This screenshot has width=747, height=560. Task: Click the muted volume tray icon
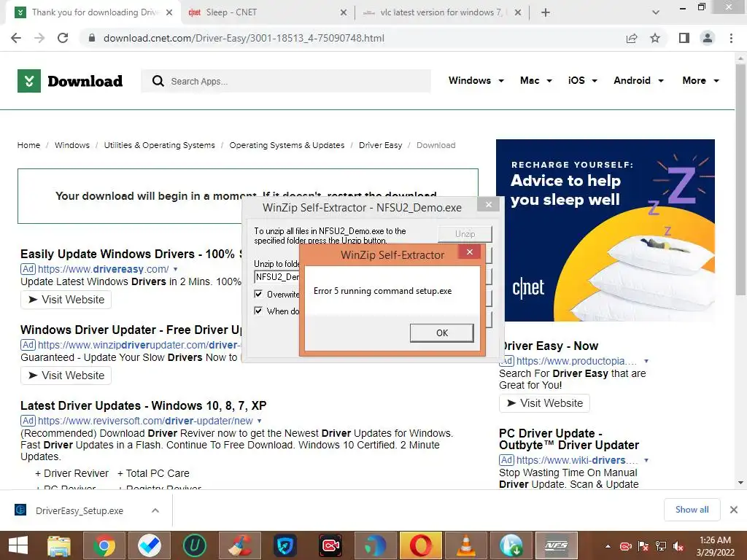[x=678, y=546]
